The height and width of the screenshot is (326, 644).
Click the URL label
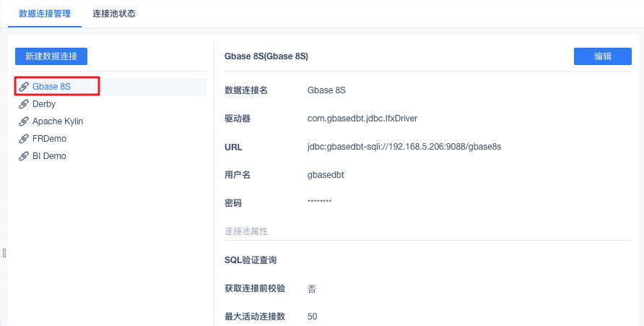233,147
